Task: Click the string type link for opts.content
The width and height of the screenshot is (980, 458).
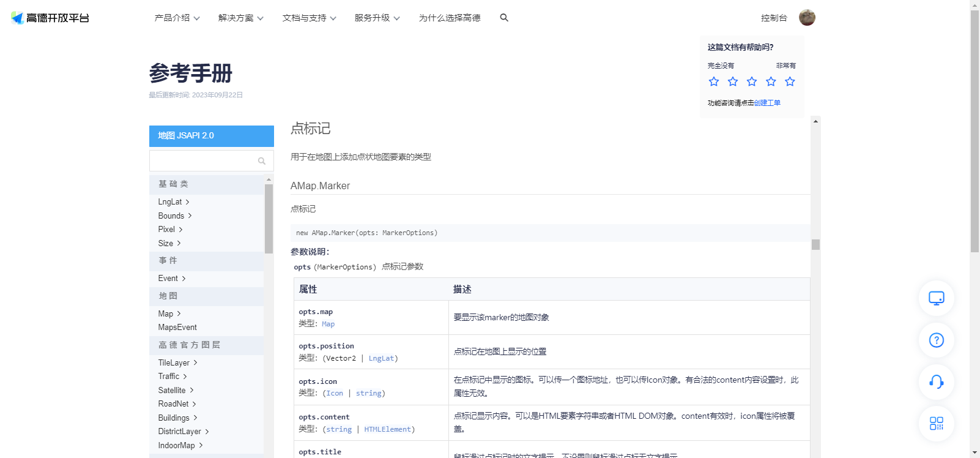Action: [x=339, y=430]
